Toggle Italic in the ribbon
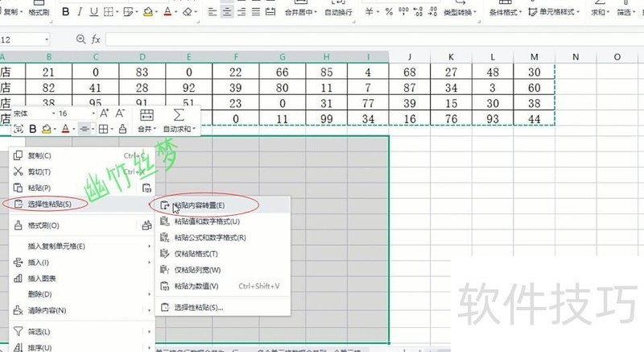The height and width of the screenshot is (352, 644). click(80, 12)
